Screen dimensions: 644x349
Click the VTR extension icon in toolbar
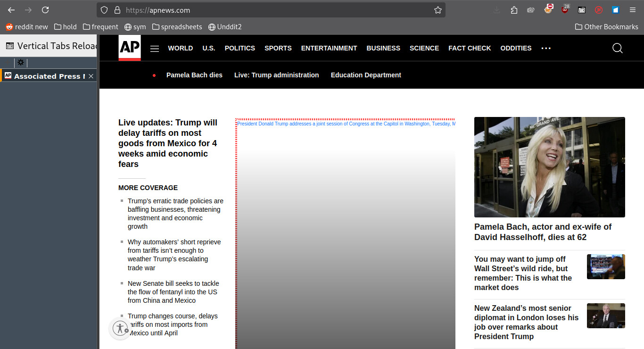tap(582, 10)
